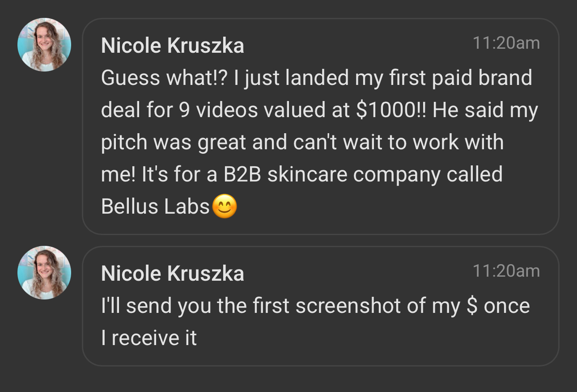Click the Nicole Kruszka name above "I'll send you"
This screenshot has height=392, width=577.
173,274
